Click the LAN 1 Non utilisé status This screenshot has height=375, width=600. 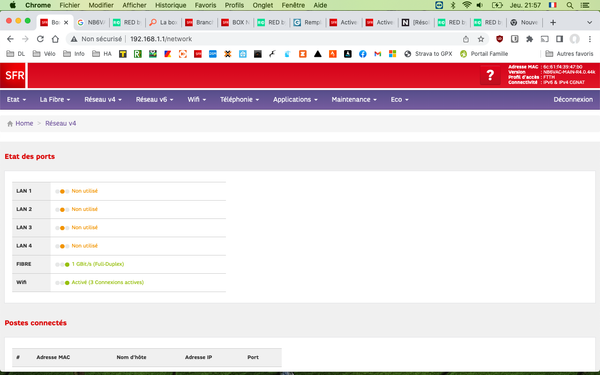coord(85,191)
